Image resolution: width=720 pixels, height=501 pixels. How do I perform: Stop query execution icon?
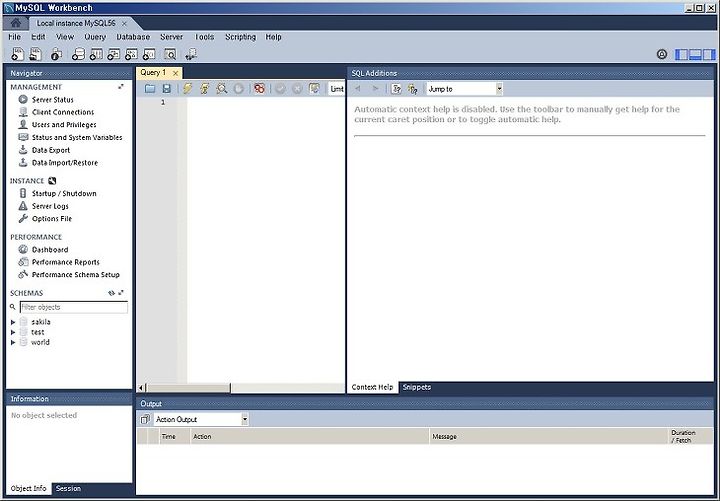[238, 89]
